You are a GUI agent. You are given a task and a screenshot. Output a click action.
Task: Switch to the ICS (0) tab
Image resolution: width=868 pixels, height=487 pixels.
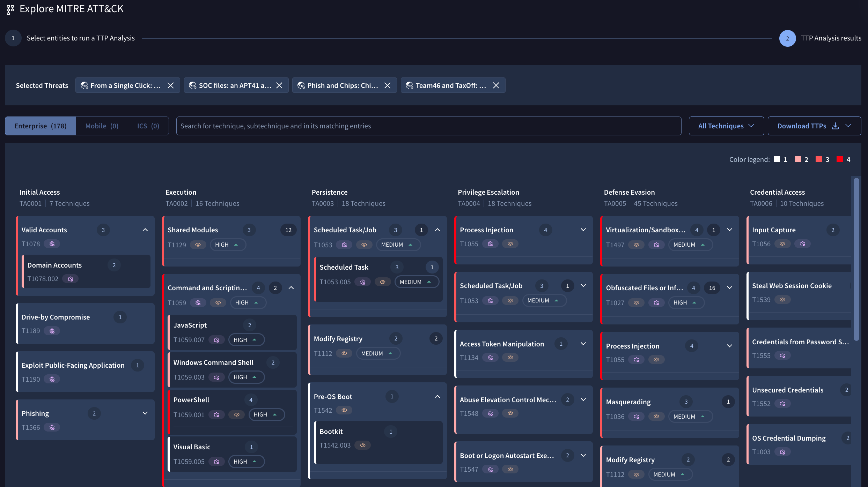tap(148, 126)
